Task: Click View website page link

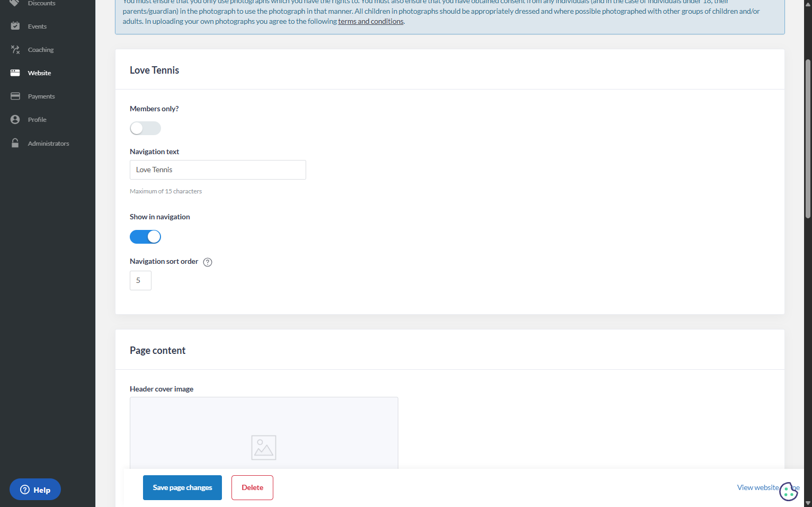Action: click(768, 487)
